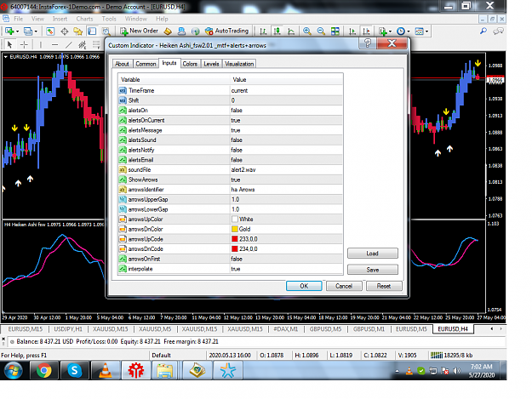The width and height of the screenshot is (532, 399).
Task: Click the dialog help question-mark button
Action: point(368,43)
